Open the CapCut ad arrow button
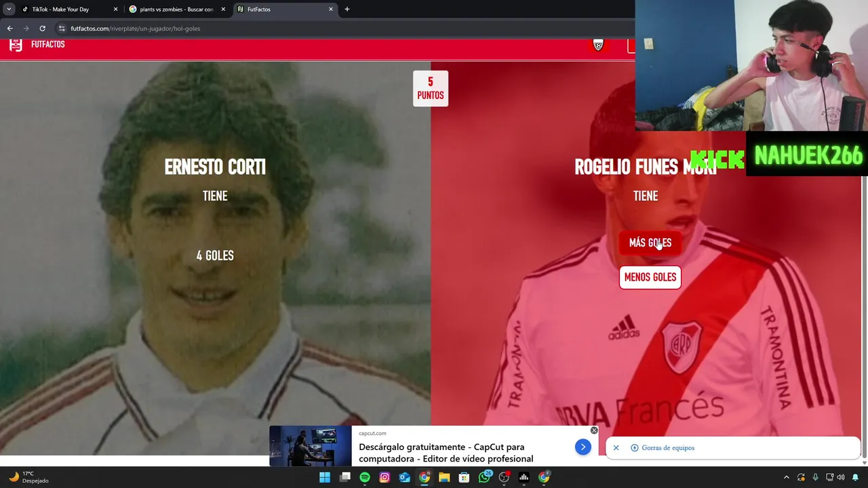Screen dimensions: 868x488 click(583, 447)
